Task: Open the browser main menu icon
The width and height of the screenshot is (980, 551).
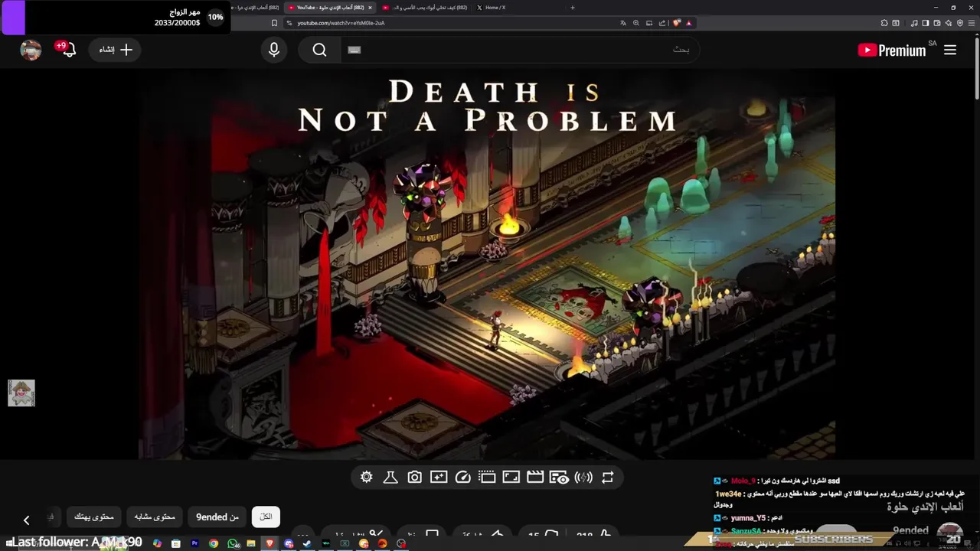Action: pyautogui.click(x=972, y=23)
